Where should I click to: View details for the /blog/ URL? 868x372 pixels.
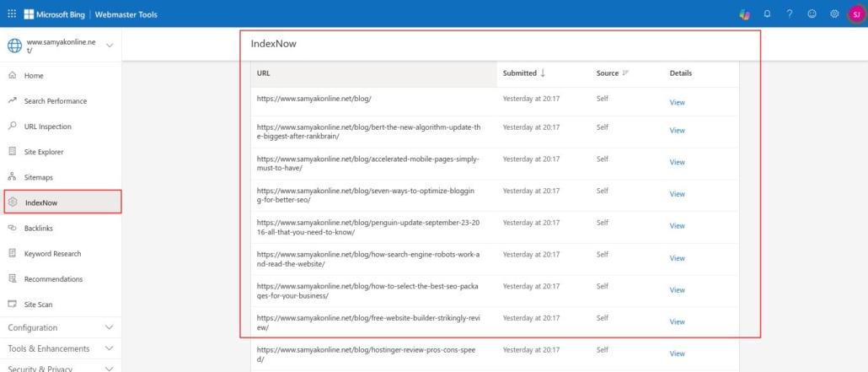click(x=677, y=103)
